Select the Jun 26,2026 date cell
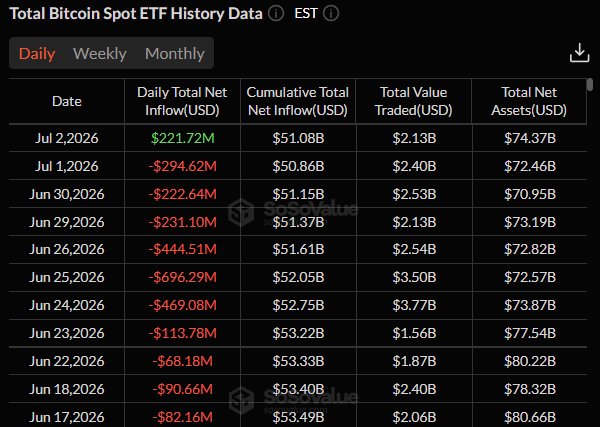Screen dimensions: 600x427 [x=67, y=249]
